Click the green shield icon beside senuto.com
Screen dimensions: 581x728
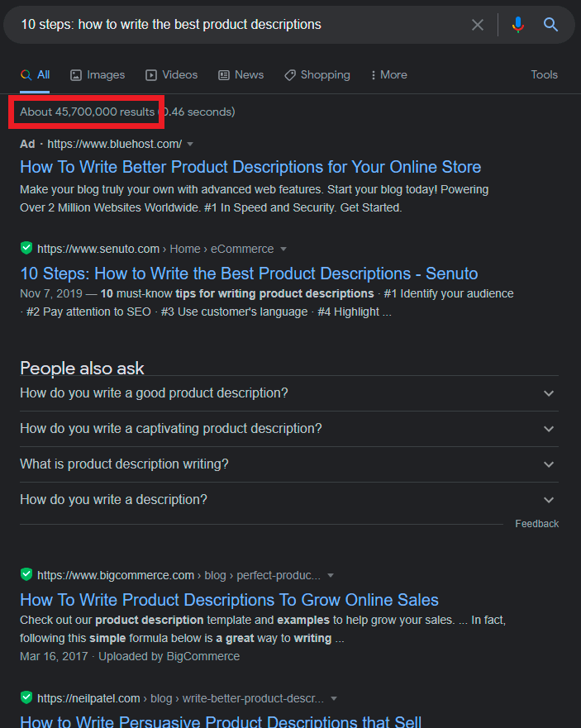coord(26,248)
